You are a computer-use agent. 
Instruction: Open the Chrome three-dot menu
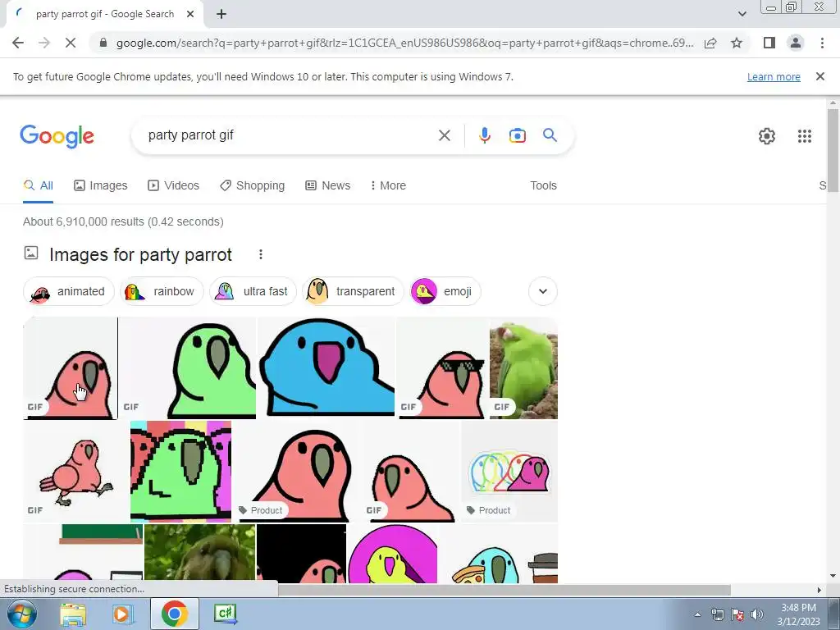[x=822, y=43]
